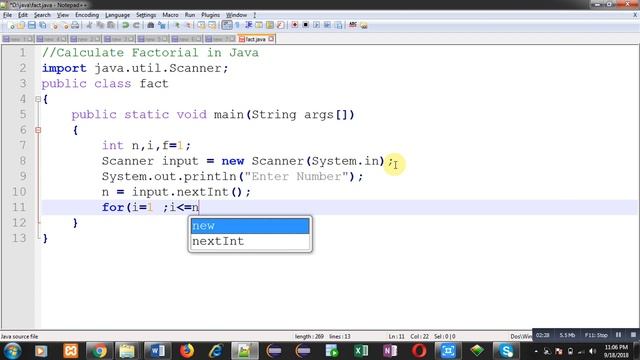Click the Redo arrow icon
Image resolution: width=640 pixels, height=360 pixels.
pyautogui.click(x=136, y=25)
